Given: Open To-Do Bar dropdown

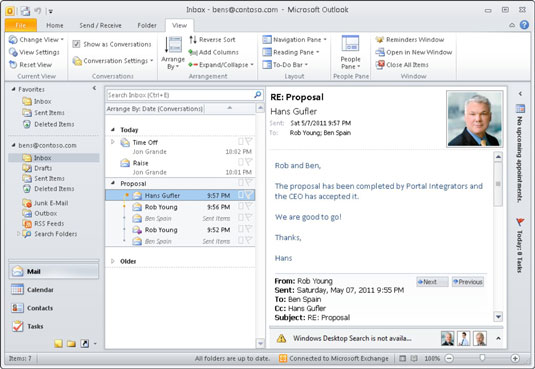Looking at the screenshot, I should tap(285, 65).
